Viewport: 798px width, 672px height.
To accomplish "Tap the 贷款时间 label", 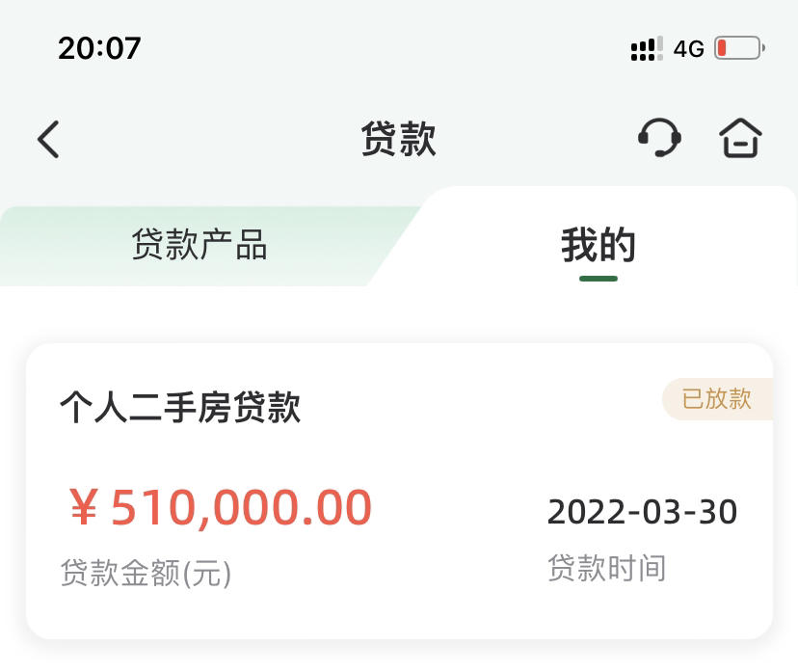I will 606,568.
